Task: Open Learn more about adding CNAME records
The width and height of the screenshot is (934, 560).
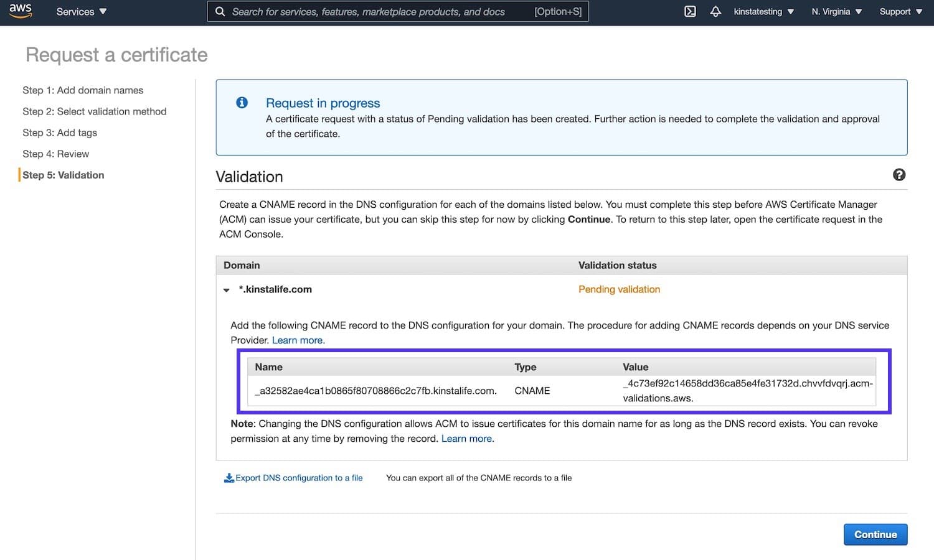Action: 298,340
